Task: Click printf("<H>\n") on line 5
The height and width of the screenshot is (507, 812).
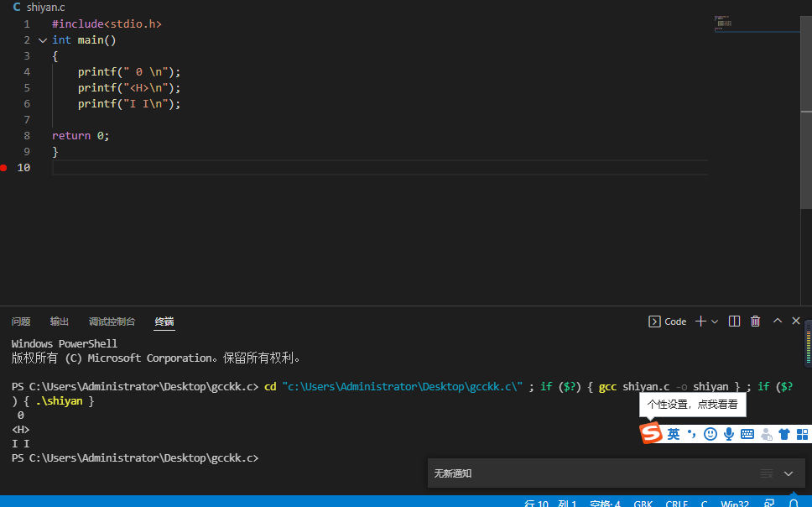Action: pyautogui.click(x=129, y=87)
